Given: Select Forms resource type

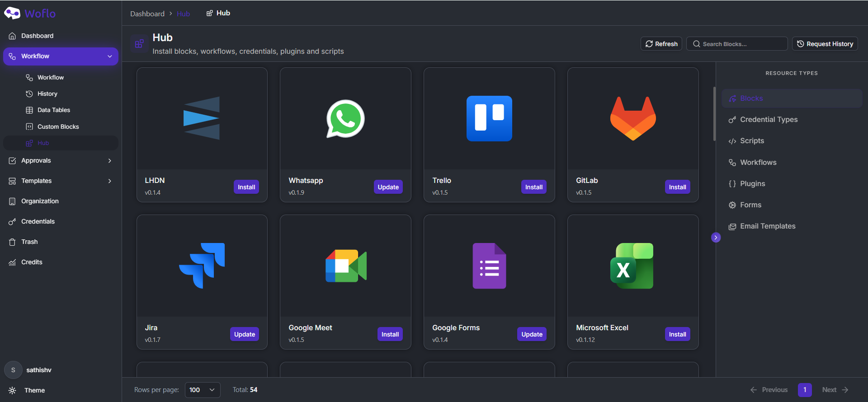Looking at the screenshot, I should (792, 205).
